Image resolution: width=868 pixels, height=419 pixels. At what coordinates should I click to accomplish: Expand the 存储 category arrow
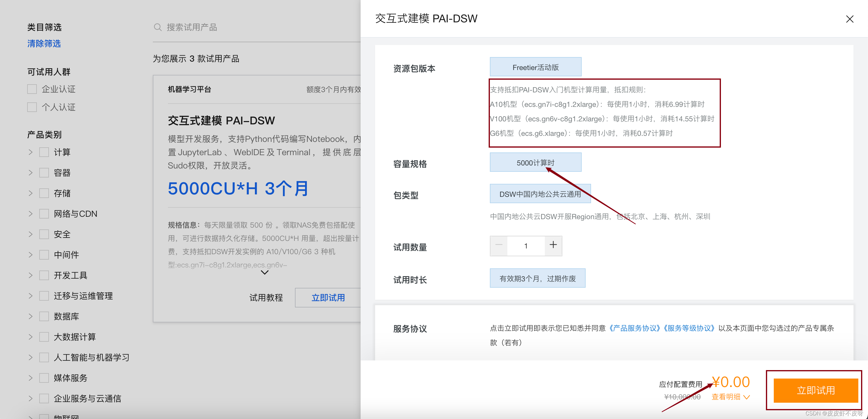31,193
